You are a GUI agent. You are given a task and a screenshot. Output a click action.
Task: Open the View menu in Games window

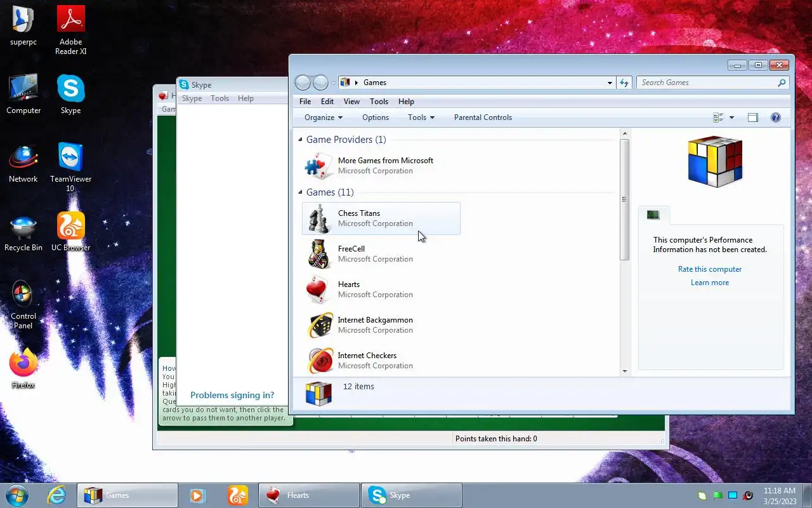tap(351, 102)
